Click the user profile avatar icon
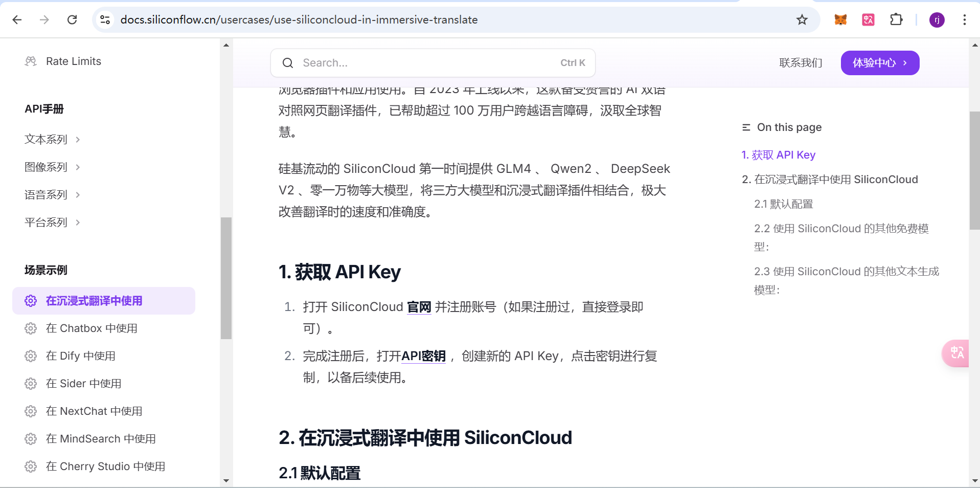 (x=937, y=20)
